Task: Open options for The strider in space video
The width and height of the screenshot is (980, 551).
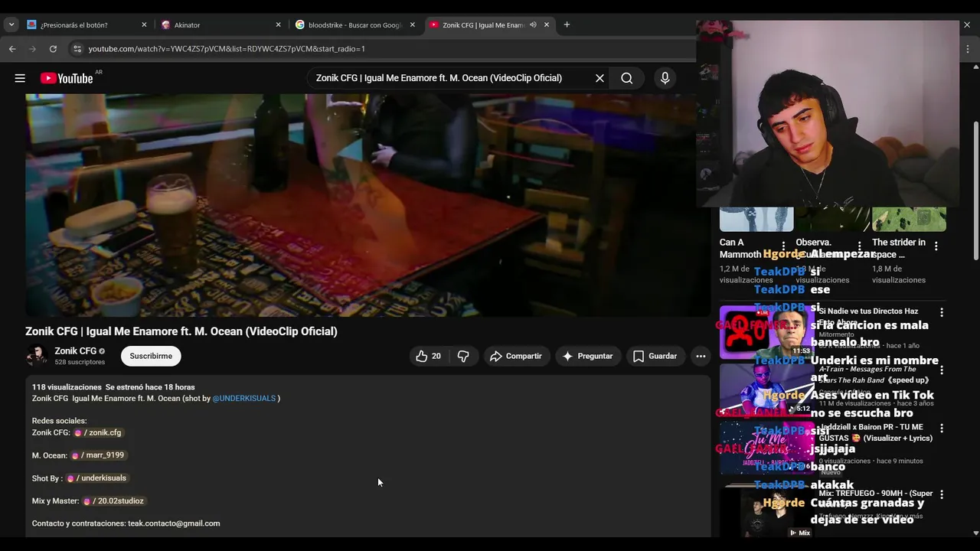Action: coord(936,246)
